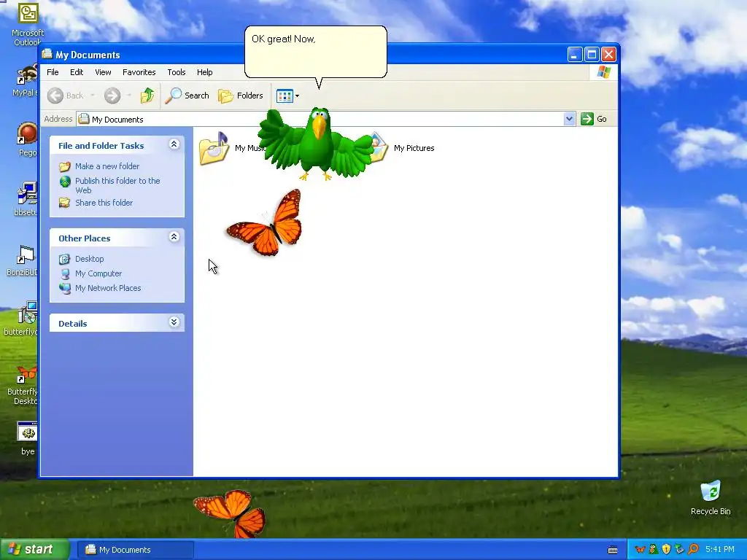The image size is (747, 560).
Task: Click Make a new folder
Action: click(107, 166)
